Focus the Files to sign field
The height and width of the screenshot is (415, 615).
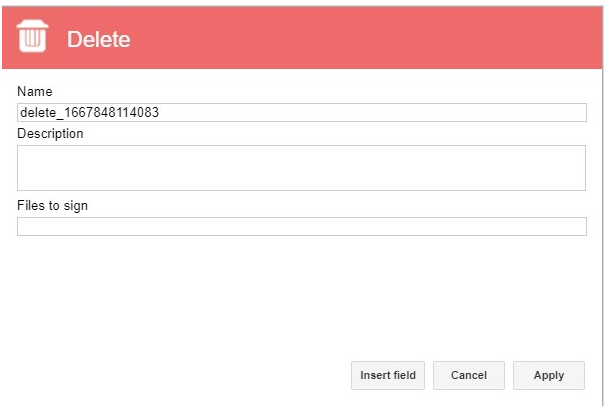point(302,226)
